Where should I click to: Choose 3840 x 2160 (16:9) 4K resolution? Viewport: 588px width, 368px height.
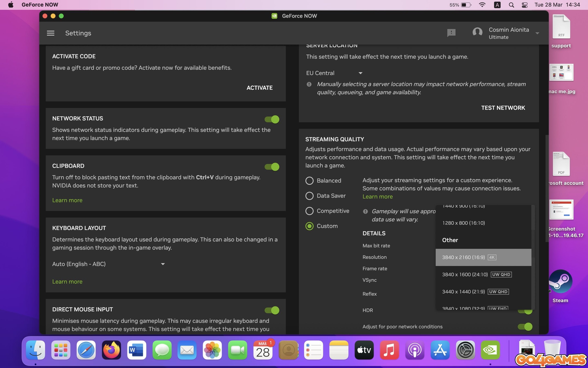tap(483, 257)
